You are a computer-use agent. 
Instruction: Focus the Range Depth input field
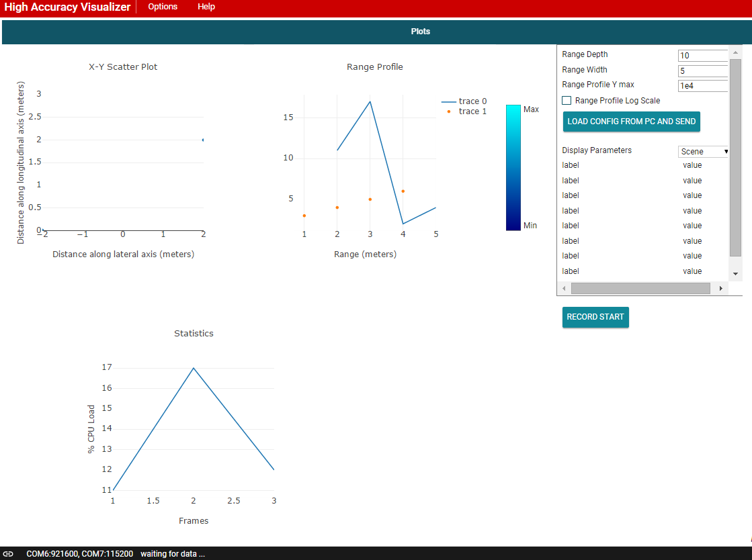(703, 56)
